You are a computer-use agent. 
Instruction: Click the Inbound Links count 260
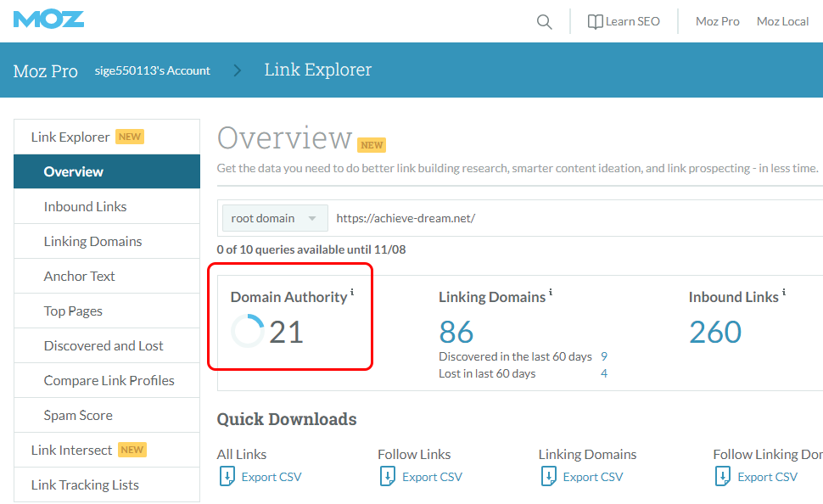coord(715,332)
